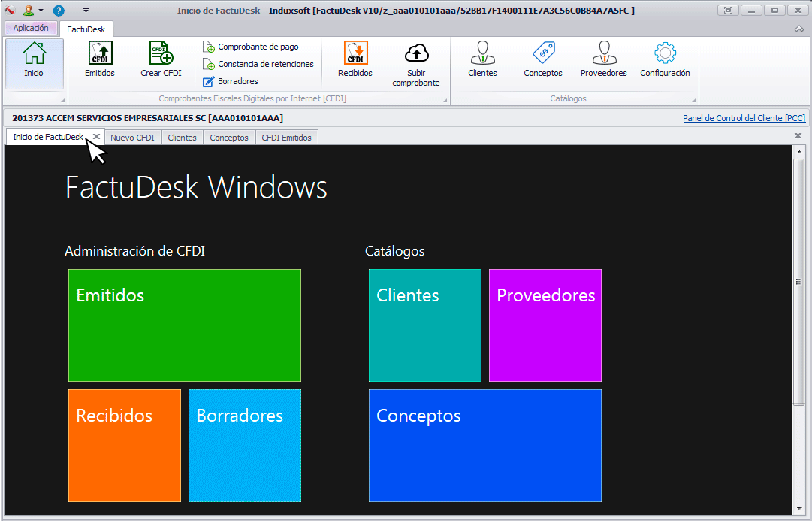Click the Administración de CFDI section heading
The width and height of the screenshot is (812, 521).
[135, 251]
